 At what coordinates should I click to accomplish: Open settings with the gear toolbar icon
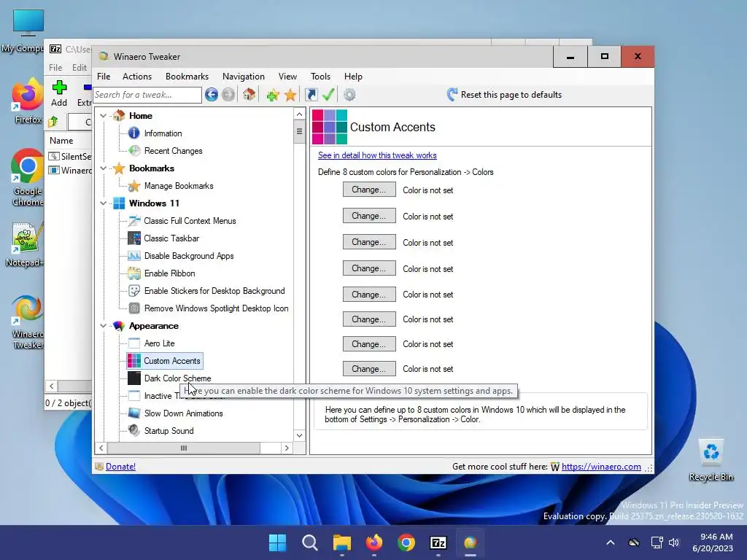(349, 95)
